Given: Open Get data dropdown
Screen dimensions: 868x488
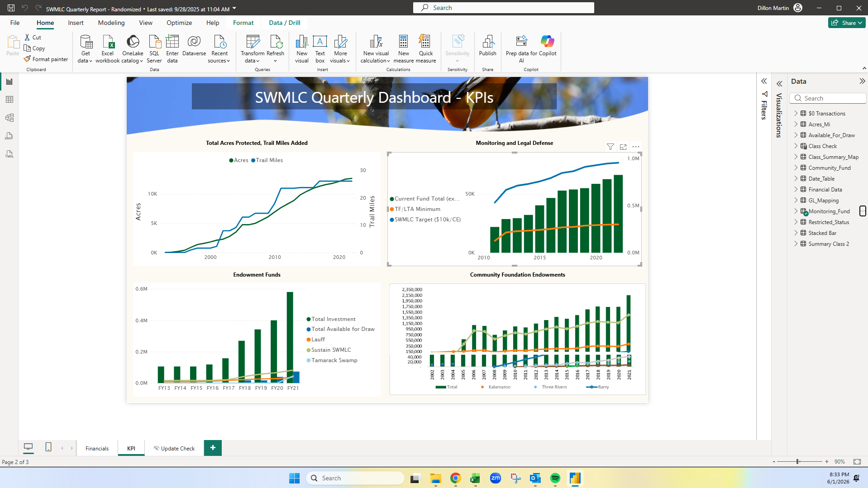Looking at the screenshot, I should [85, 48].
